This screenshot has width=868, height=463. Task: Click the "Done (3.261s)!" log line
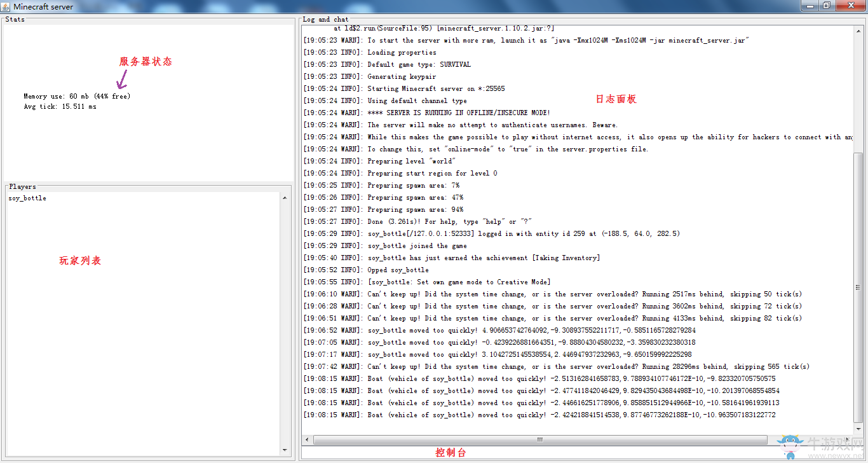coord(417,222)
